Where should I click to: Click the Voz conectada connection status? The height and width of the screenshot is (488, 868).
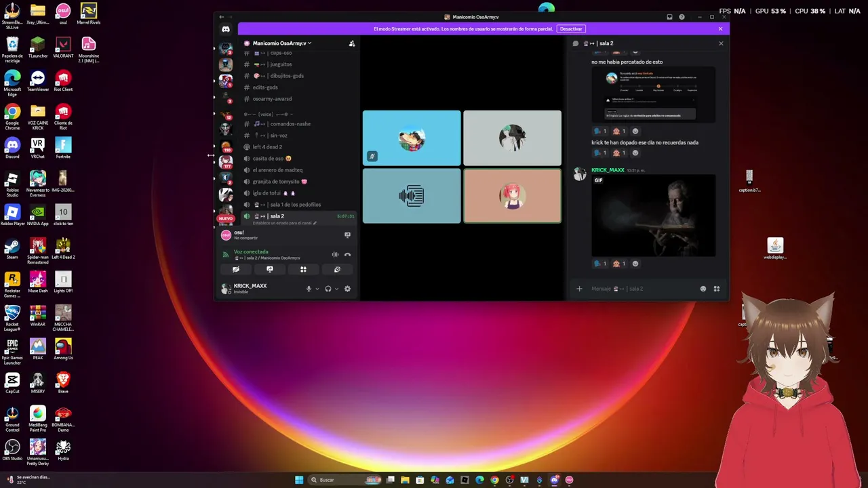tap(251, 252)
